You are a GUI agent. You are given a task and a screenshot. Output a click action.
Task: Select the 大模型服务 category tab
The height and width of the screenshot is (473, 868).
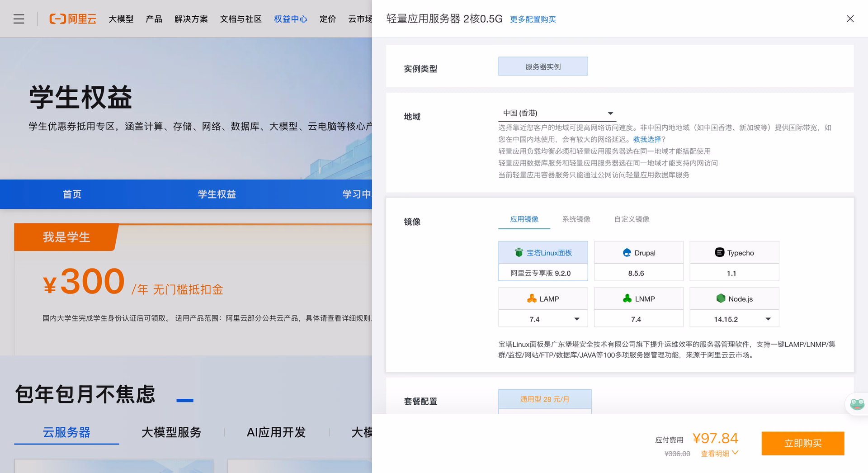coord(171,432)
